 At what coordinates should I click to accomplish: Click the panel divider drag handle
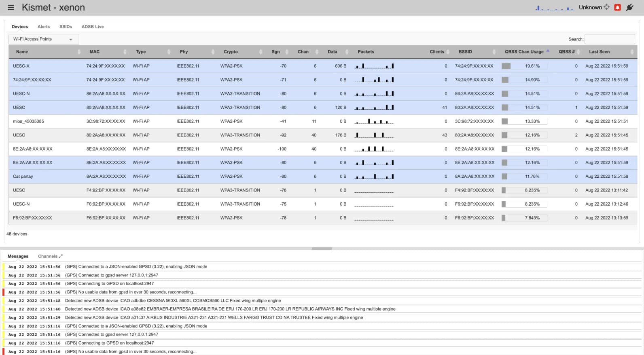(x=322, y=249)
